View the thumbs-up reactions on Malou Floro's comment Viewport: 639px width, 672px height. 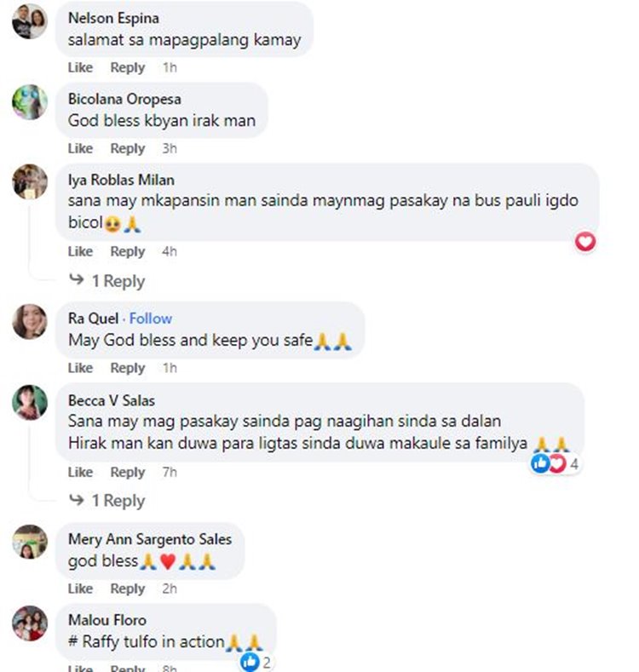click(256, 662)
